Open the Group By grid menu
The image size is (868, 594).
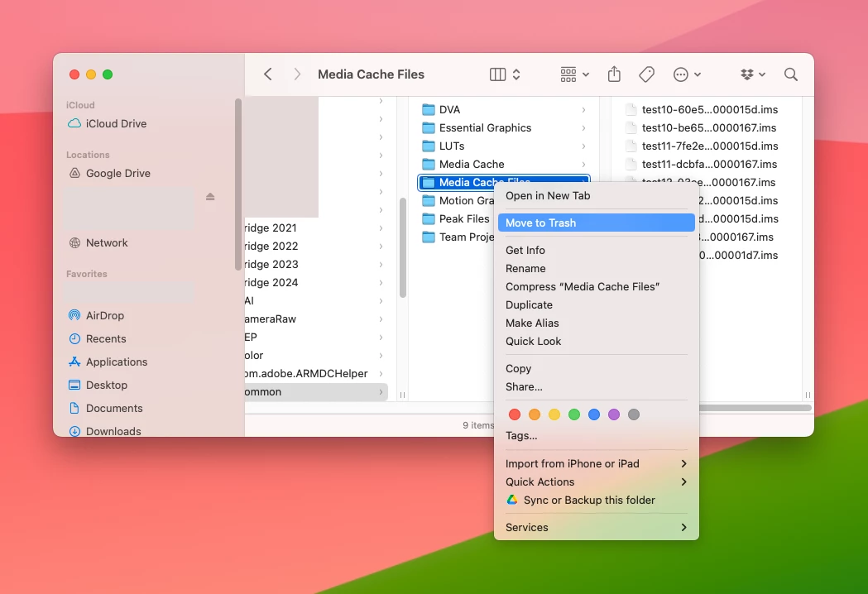tap(574, 74)
